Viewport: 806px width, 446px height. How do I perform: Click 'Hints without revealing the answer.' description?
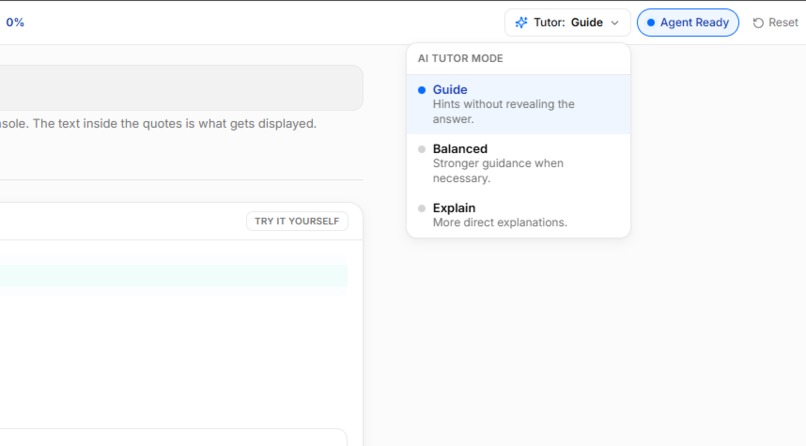click(504, 112)
